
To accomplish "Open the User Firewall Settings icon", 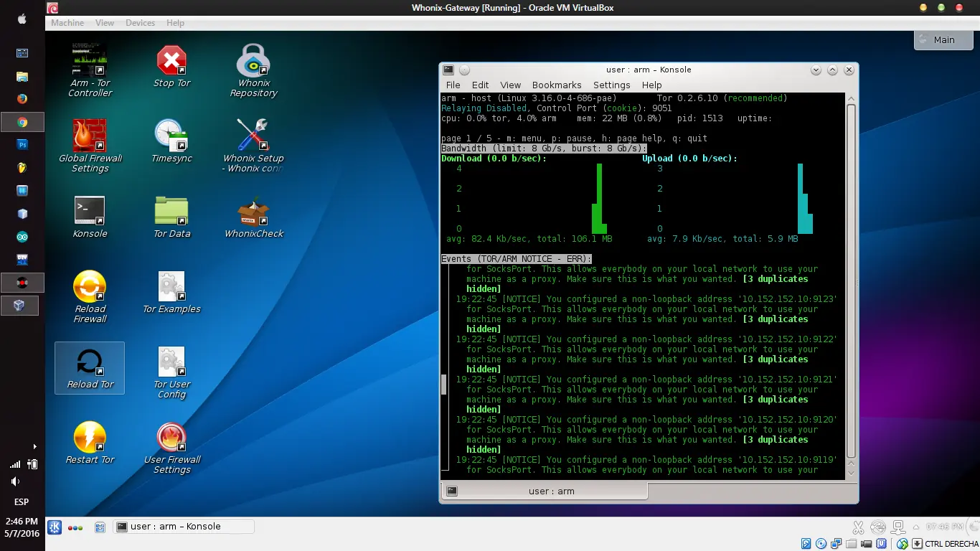I will (x=171, y=448).
